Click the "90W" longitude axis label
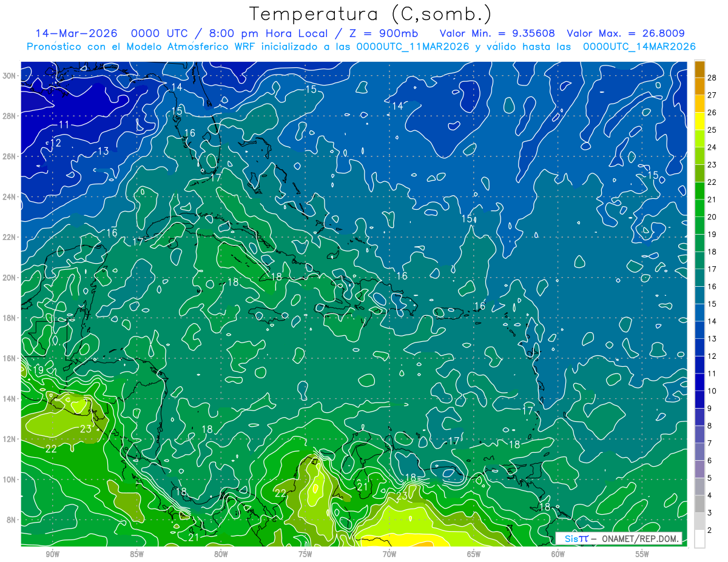Image resolution: width=728 pixels, height=562 pixels. 52,554
